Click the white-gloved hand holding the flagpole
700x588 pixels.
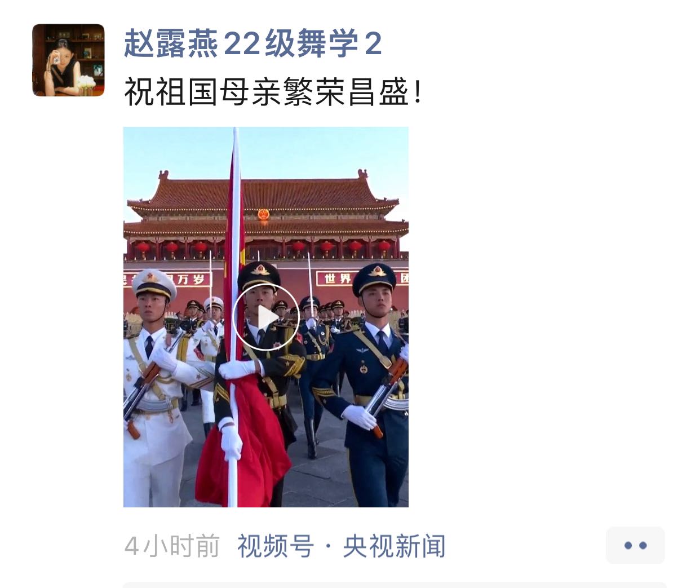pyautogui.click(x=237, y=369)
